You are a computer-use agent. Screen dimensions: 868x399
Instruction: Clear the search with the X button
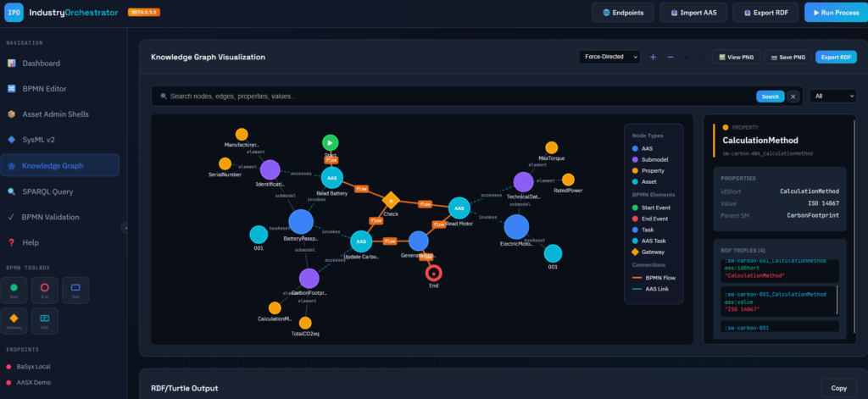click(x=793, y=97)
